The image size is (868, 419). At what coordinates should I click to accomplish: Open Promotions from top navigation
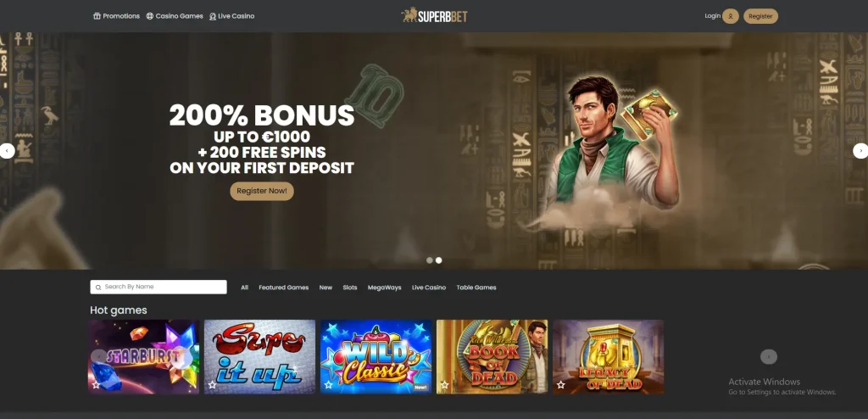tap(116, 16)
